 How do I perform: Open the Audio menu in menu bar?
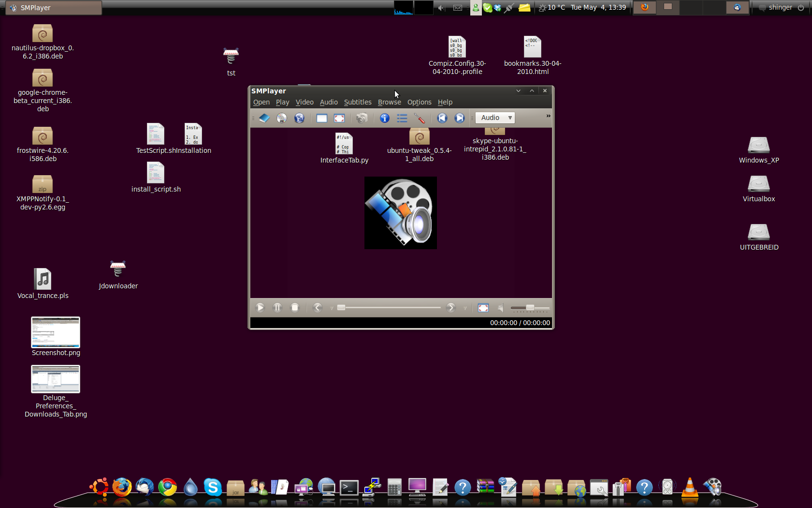point(329,102)
